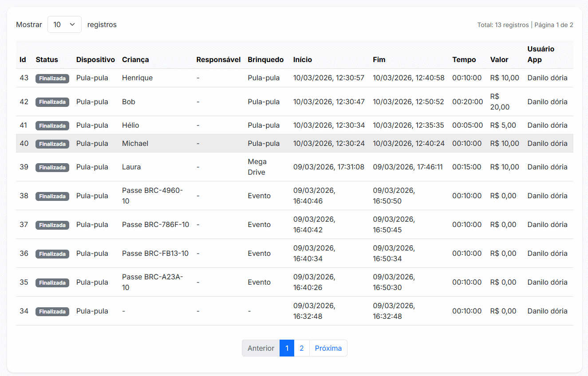The width and height of the screenshot is (588, 376).
Task: Click the Finalizada badge for Michael's session
Action: pos(52,144)
